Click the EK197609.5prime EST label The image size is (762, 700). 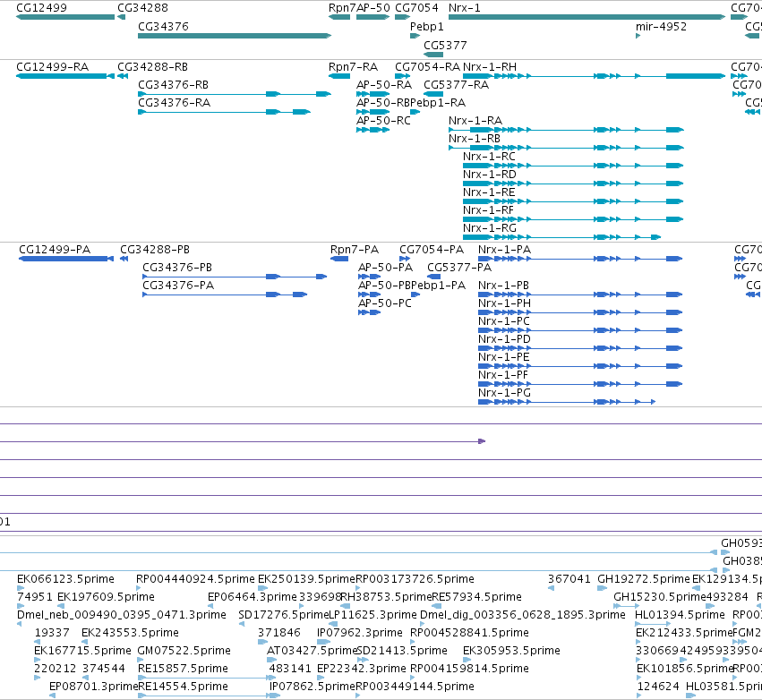pyautogui.click(x=106, y=596)
